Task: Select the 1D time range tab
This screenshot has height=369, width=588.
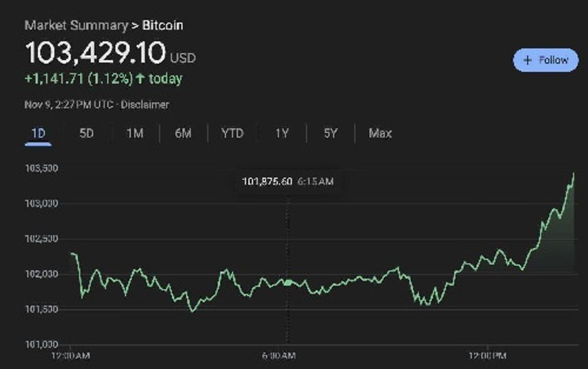Action: [x=38, y=133]
